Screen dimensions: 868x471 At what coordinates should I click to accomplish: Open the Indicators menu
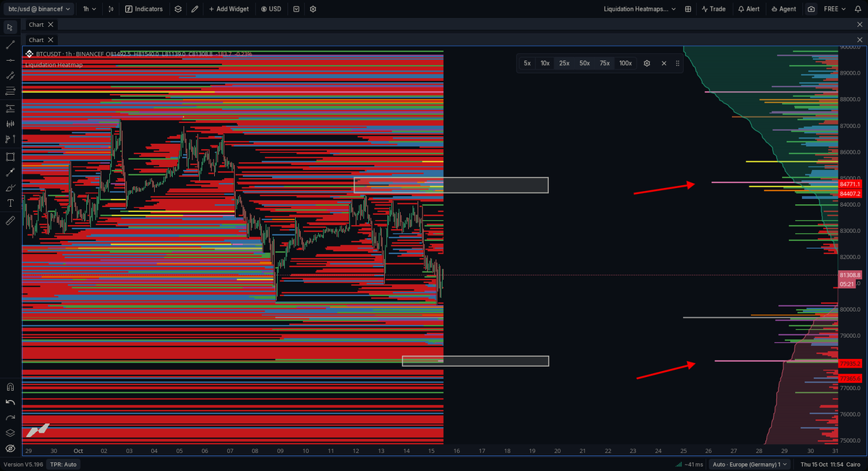click(144, 9)
